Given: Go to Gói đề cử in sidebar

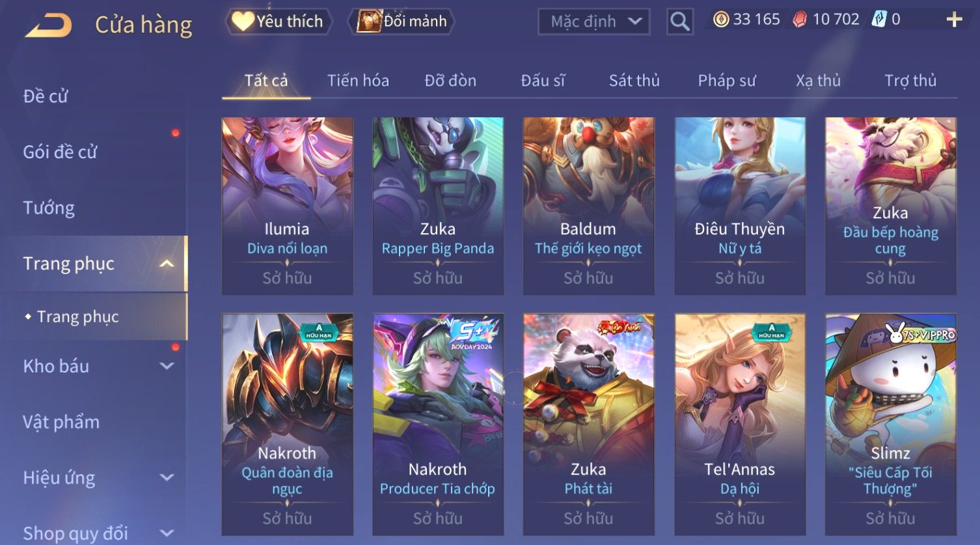Looking at the screenshot, I should [60, 152].
